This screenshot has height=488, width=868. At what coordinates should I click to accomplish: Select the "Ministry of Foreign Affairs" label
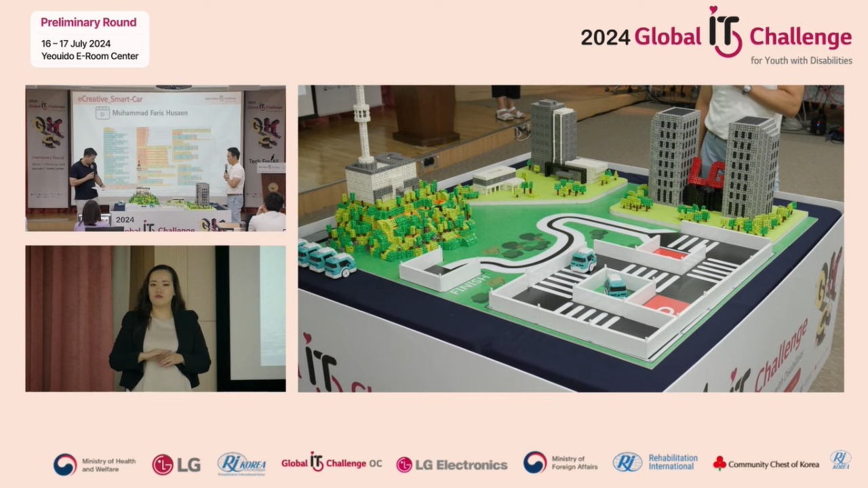tap(574, 463)
